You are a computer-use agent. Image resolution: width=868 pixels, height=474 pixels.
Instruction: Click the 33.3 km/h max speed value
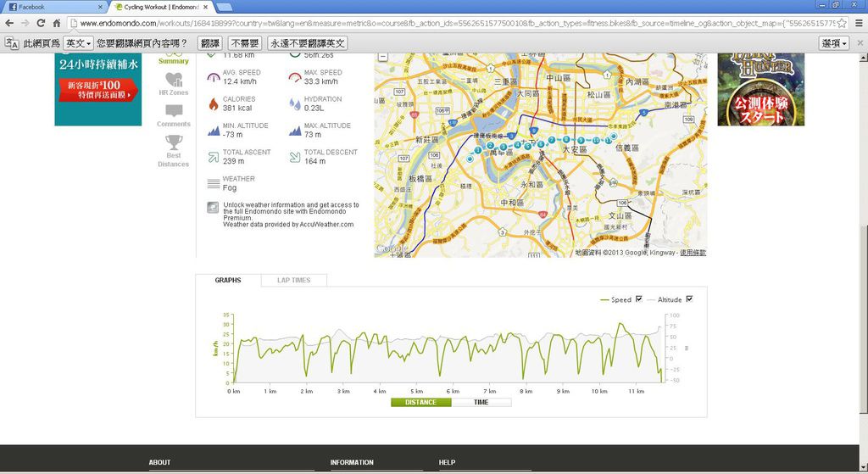click(x=320, y=81)
